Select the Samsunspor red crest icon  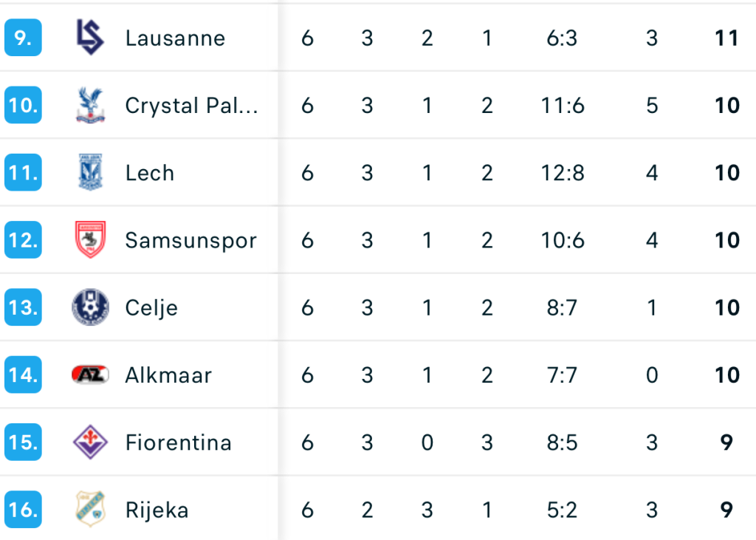pyautogui.click(x=90, y=240)
